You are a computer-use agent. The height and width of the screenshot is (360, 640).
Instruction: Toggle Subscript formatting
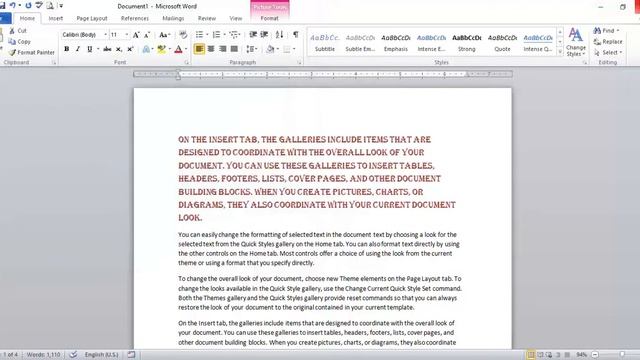tap(119, 49)
